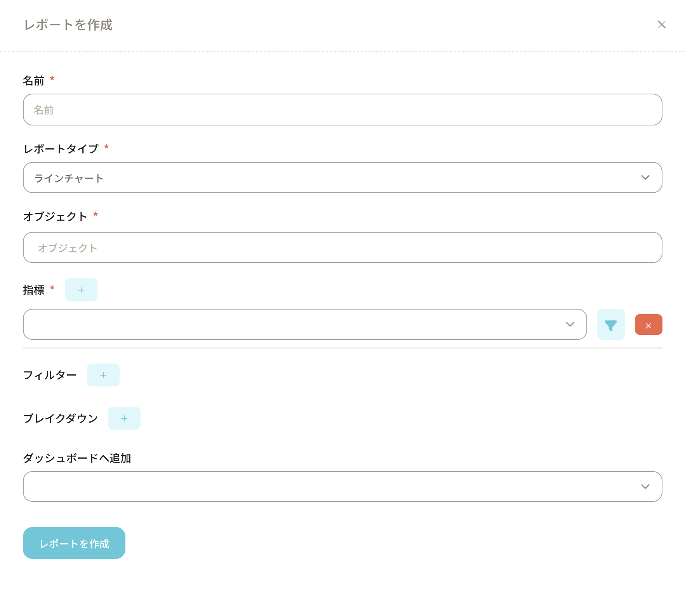The image size is (685, 616).
Task: Click the オブジェクト field label
Action: (55, 216)
